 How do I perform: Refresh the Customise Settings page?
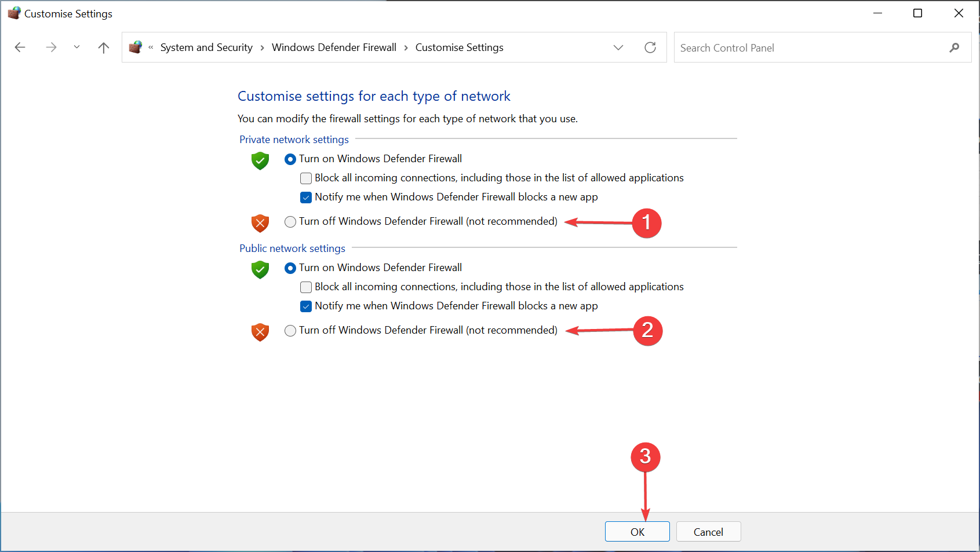650,47
